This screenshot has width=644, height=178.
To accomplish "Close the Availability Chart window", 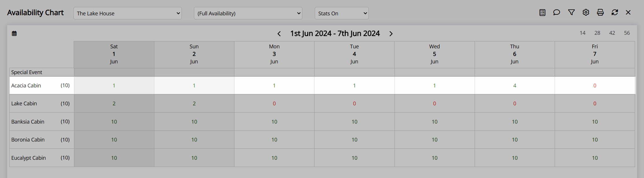I will click(628, 12).
